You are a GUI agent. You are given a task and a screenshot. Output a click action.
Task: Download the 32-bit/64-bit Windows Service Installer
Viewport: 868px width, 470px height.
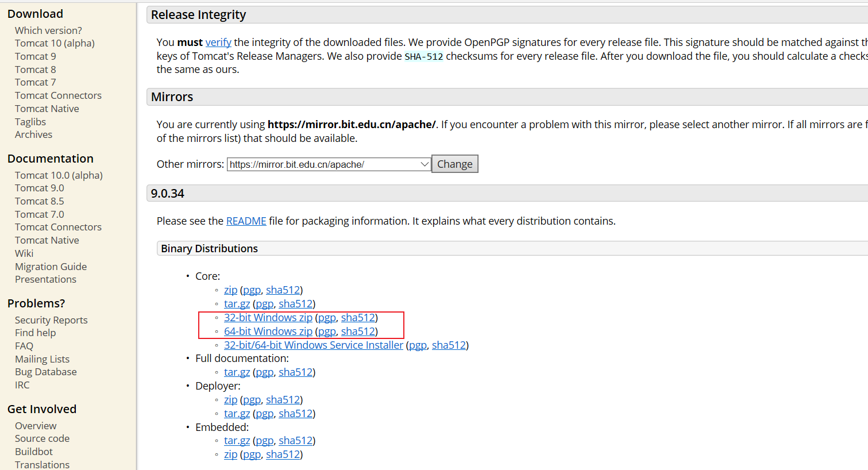[314, 345]
